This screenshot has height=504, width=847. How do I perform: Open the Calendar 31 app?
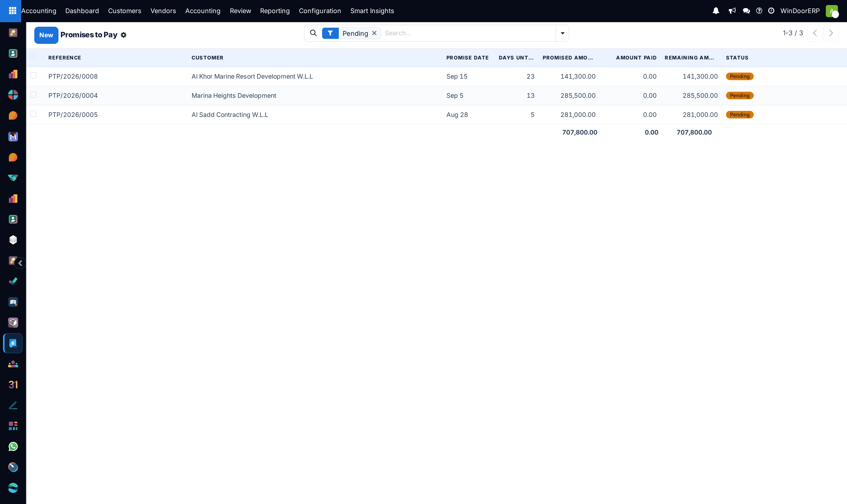coord(13,385)
